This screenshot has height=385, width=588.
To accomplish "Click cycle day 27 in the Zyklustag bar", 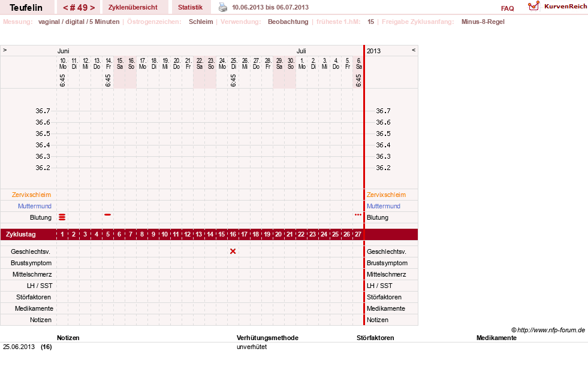I will pos(358,235).
